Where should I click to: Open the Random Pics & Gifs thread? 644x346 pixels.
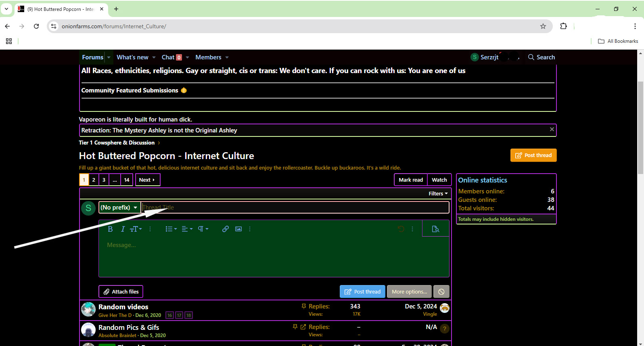[x=129, y=327]
